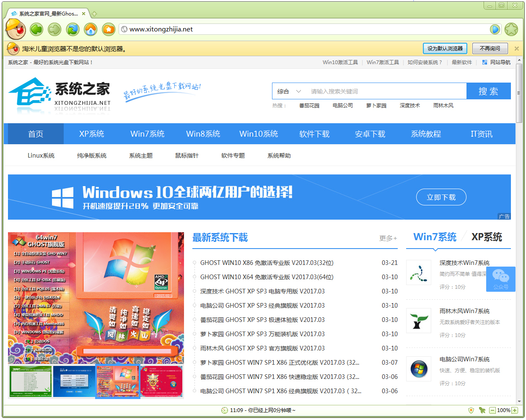
Task: Click the floating WeChat 公众号 icon
Action: click(500, 279)
